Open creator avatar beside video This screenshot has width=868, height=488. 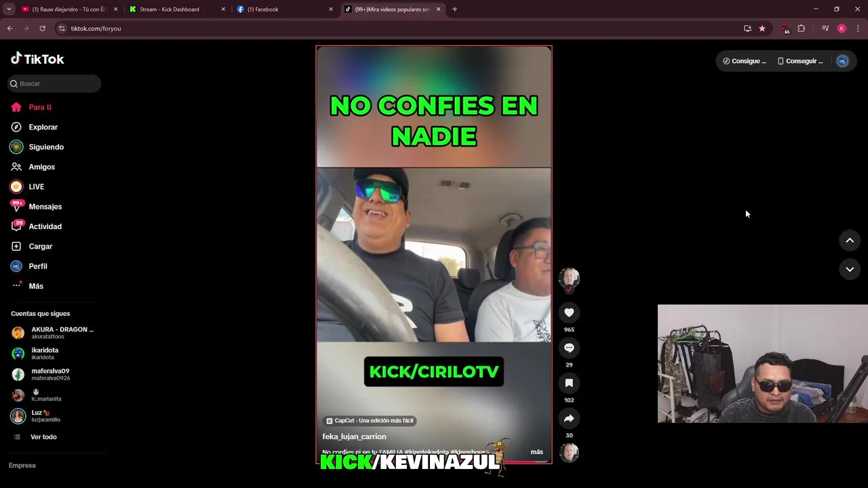tap(569, 277)
